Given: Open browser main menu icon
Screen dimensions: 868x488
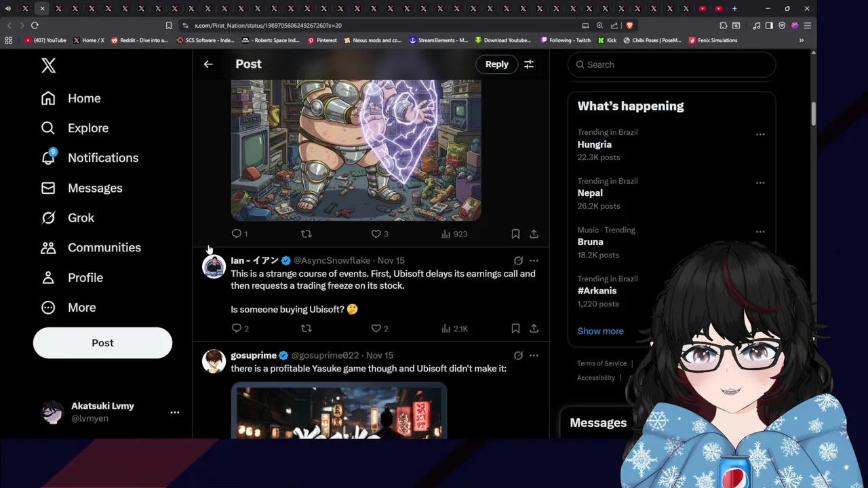Looking at the screenshot, I should click(807, 26).
